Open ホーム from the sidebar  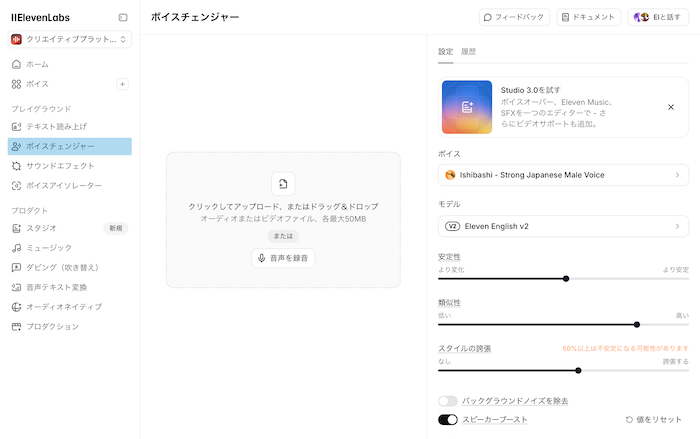coord(37,64)
